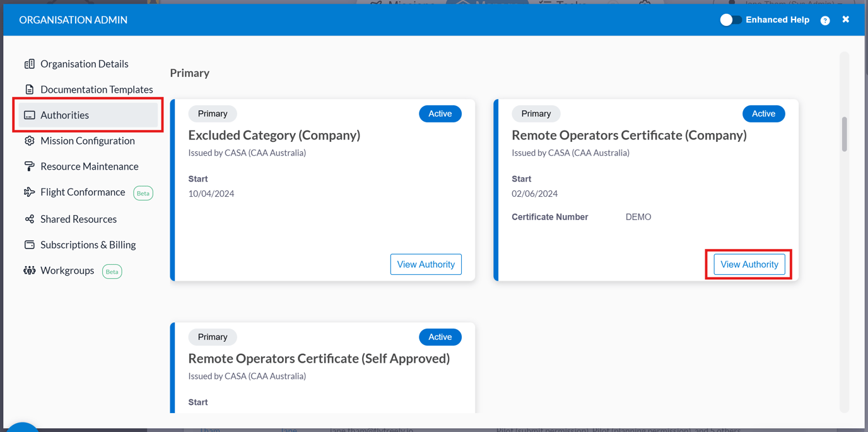The image size is (868, 432).
Task: Click the Active badge on Excluded Category card
Action: coord(440,114)
